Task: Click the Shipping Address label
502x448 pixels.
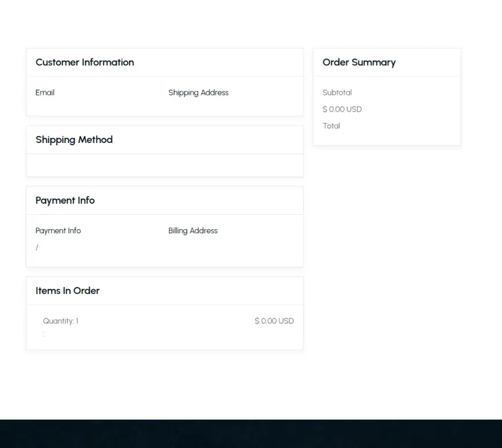Action: coord(198,93)
